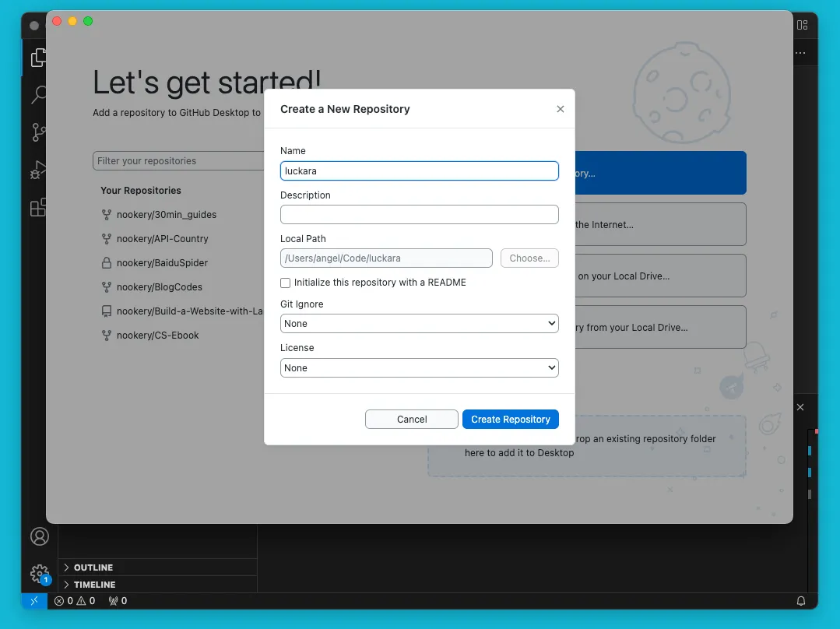Viewport: 840px width, 629px height.
Task: Click the notifications bell in status bar
Action: click(x=800, y=601)
